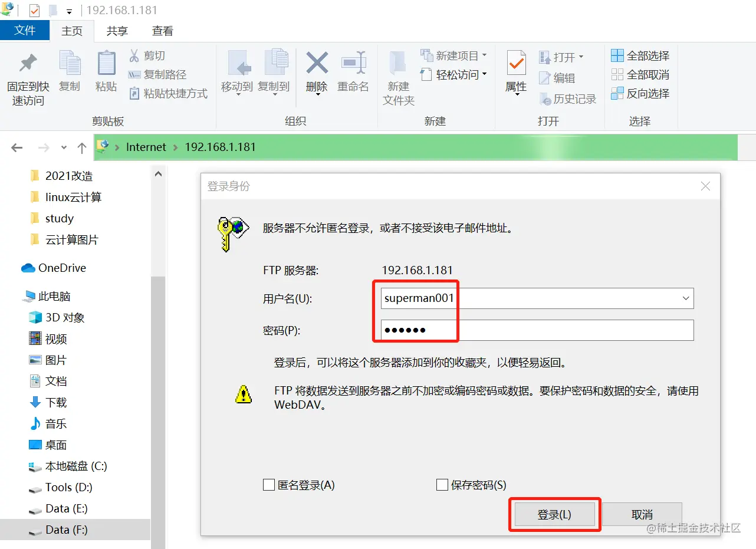
Task: Click the Forward arrow in navigation bar
Action: (x=43, y=147)
